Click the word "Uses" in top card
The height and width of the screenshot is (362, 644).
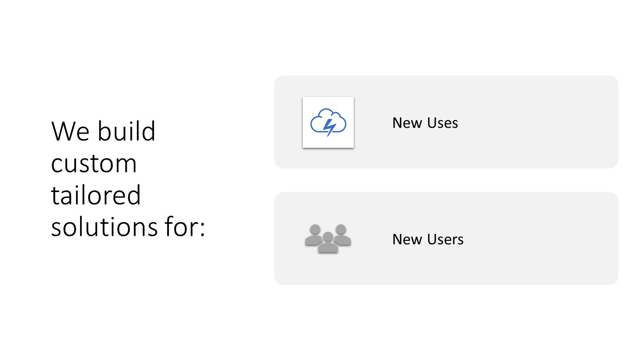coord(443,123)
